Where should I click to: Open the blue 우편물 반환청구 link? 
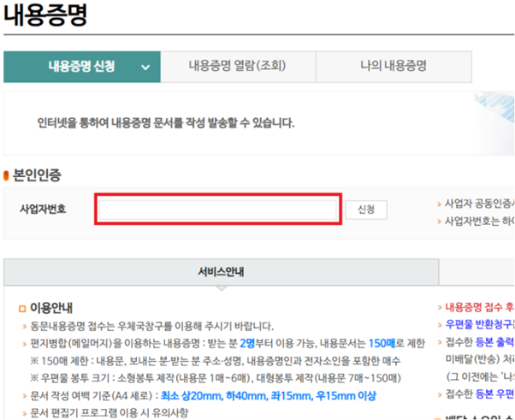tap(479, 325)
